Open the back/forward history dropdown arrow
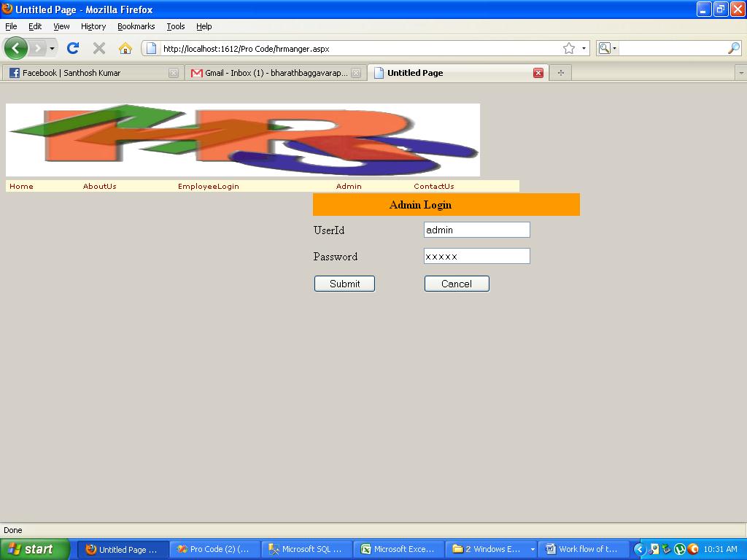This screenshot has width=747, height=560. [x=52, y=48]
